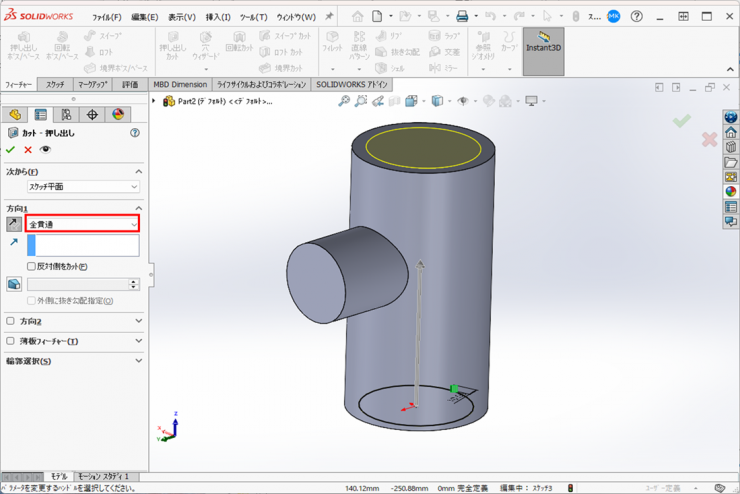
Task: Enable the 反対側をカット checkbox
Action: click(x=31, y=267)
